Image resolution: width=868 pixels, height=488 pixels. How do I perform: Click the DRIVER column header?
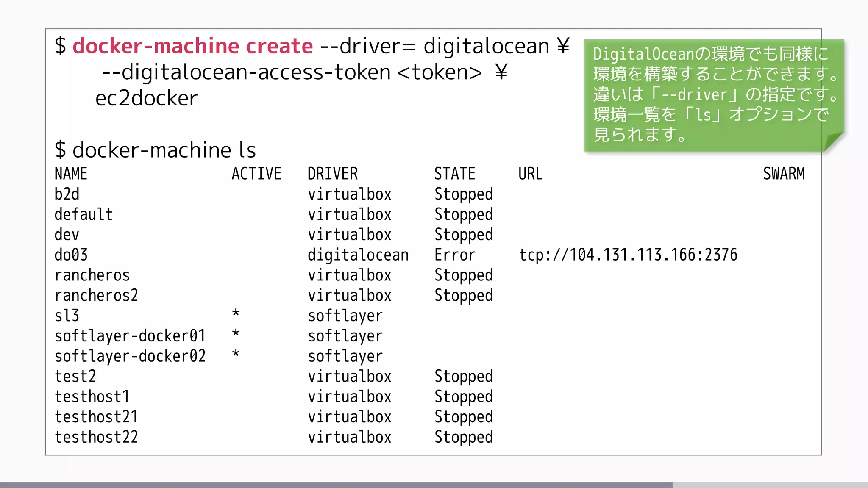[x=333, y=174]
